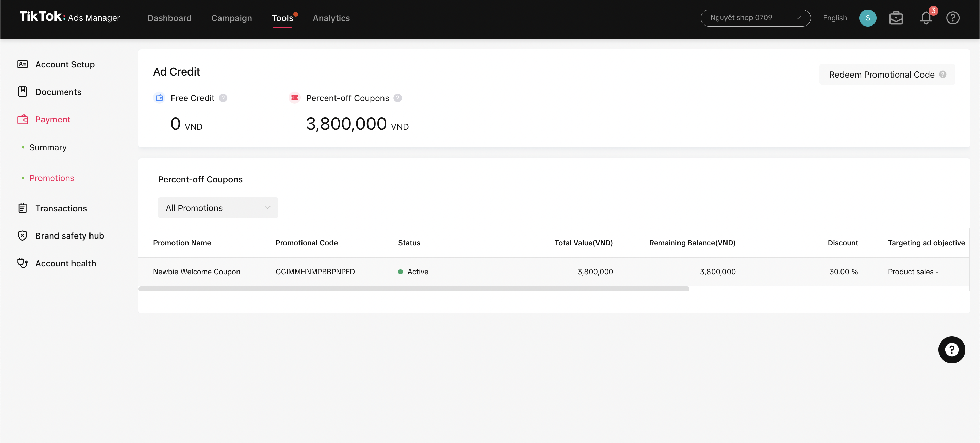
Task: Change language from English
Action: coord(835,18)
